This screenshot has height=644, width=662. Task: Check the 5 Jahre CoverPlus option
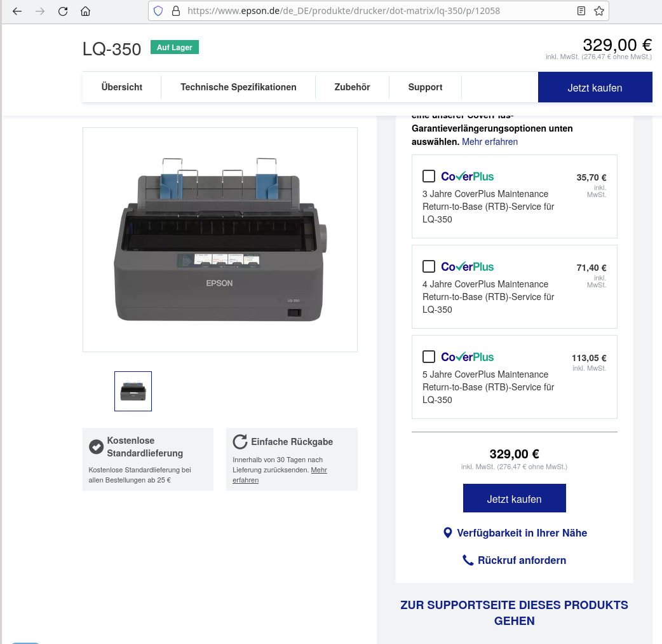[x=429, y=357]
